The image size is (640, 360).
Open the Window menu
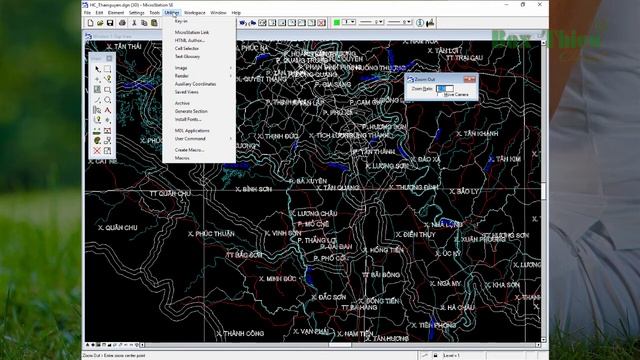(x=218, y=13)
